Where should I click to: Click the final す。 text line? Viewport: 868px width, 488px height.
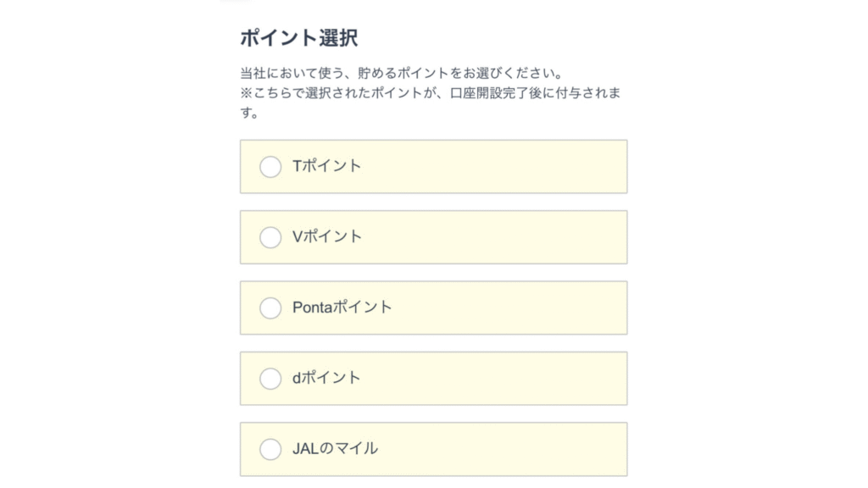tap(250, 113)
